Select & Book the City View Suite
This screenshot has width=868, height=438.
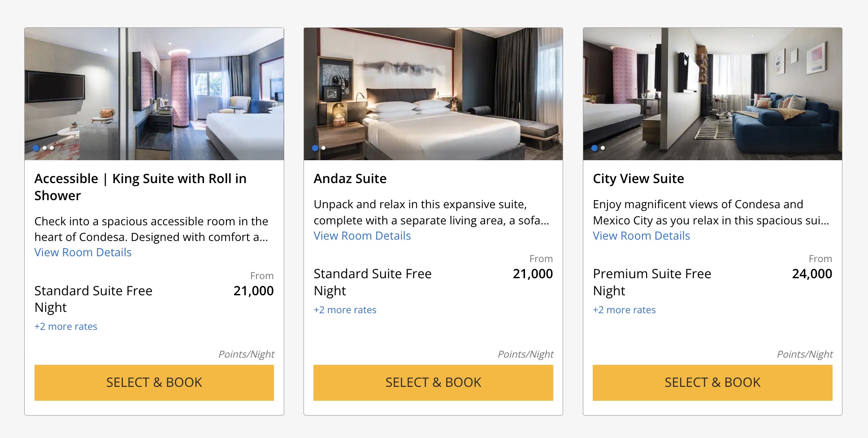coord(712,382)
